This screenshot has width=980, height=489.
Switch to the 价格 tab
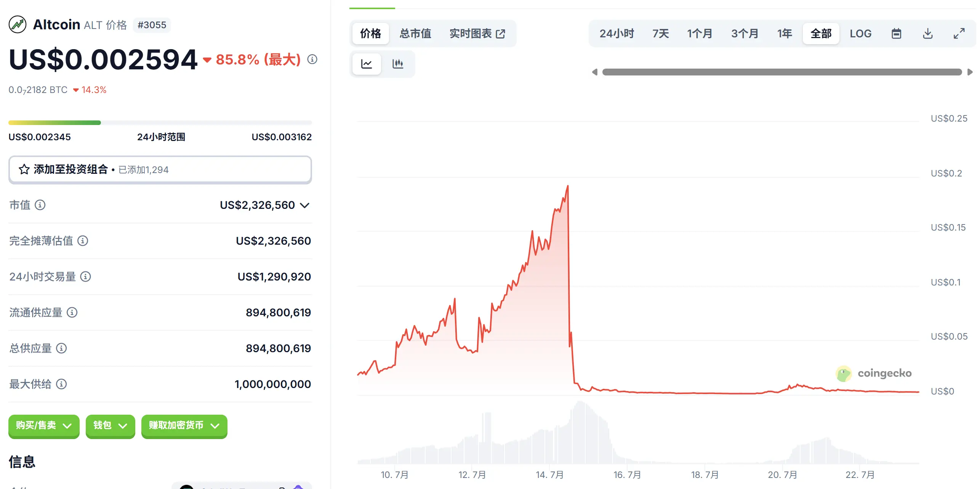370,34
